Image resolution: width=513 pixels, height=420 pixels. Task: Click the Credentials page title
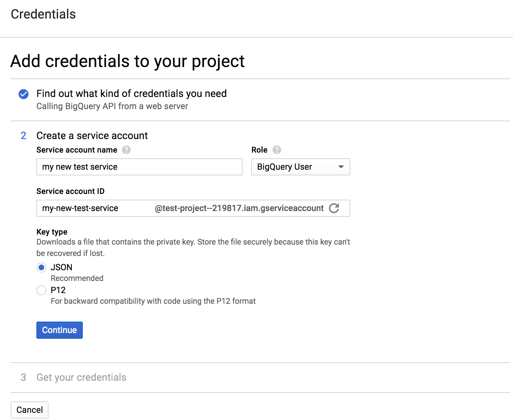coord(43,14)
